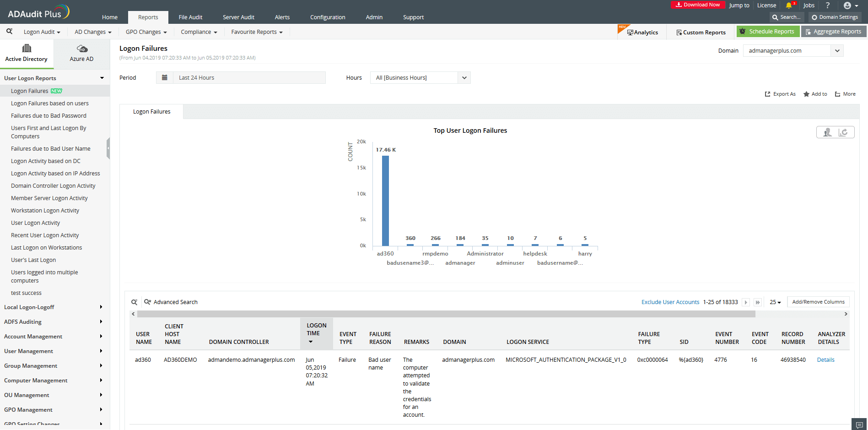Open Logon Activity based on DC report
Screen dimensions: 868x430
[x=46, y=161]
